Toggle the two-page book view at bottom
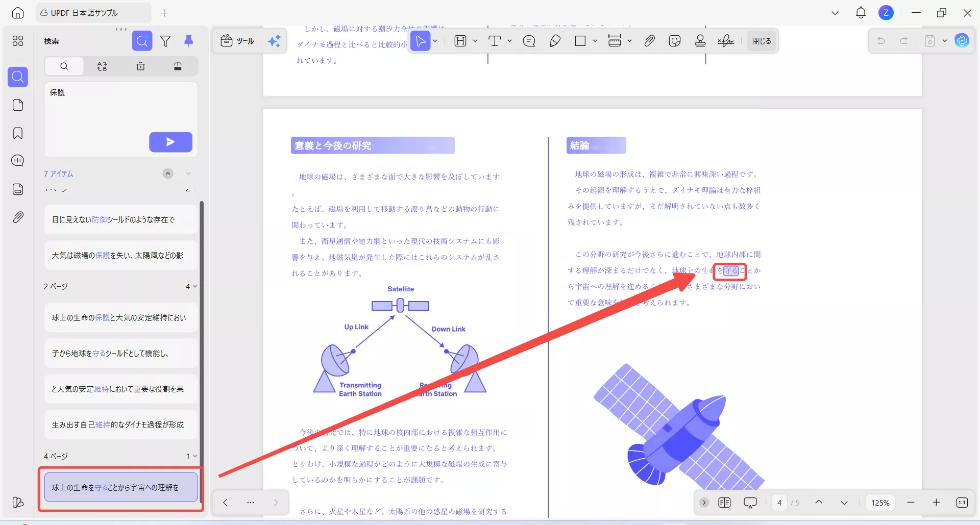 [724, 503]
